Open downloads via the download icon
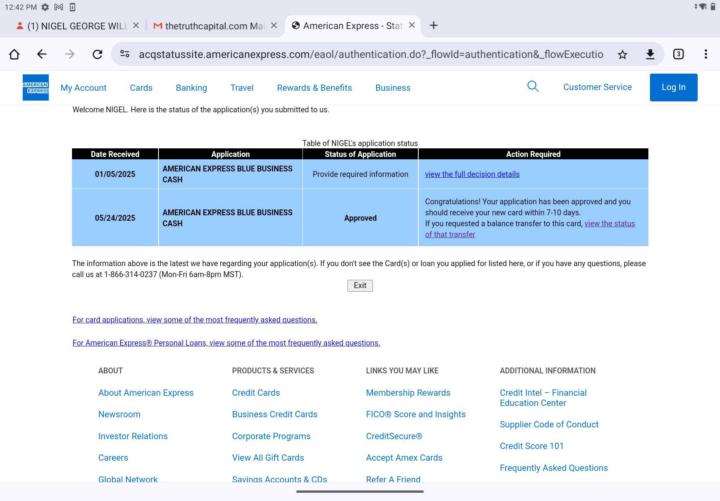This screenshot has height=501, width=720. point(650,54)
